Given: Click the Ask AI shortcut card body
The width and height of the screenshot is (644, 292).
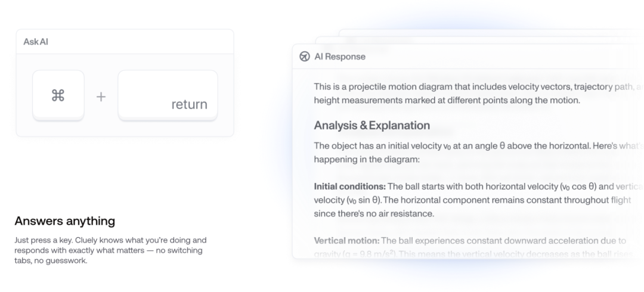Looking at the screenshot, I should point(125,95).
